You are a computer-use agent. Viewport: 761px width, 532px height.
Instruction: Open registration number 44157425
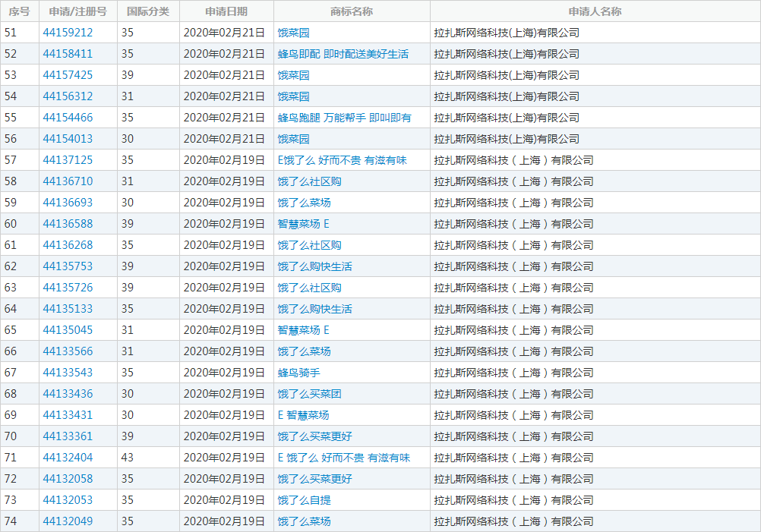pos(68,75)
